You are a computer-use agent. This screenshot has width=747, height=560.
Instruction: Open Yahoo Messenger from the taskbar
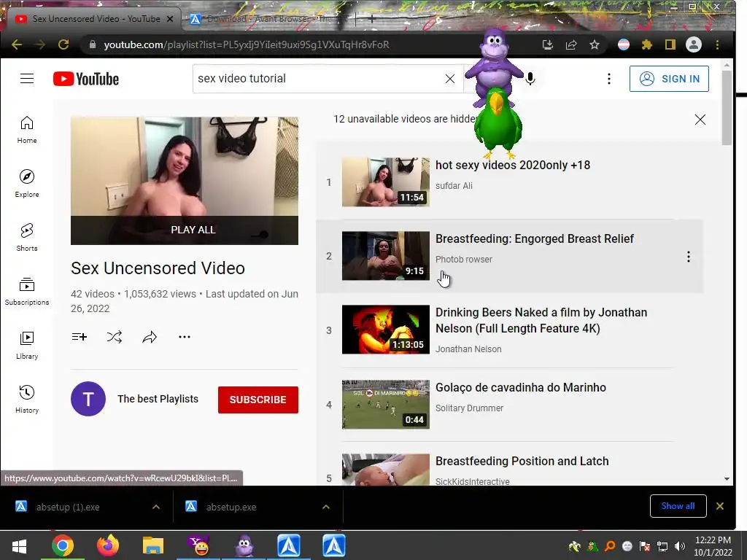[198, 546]
